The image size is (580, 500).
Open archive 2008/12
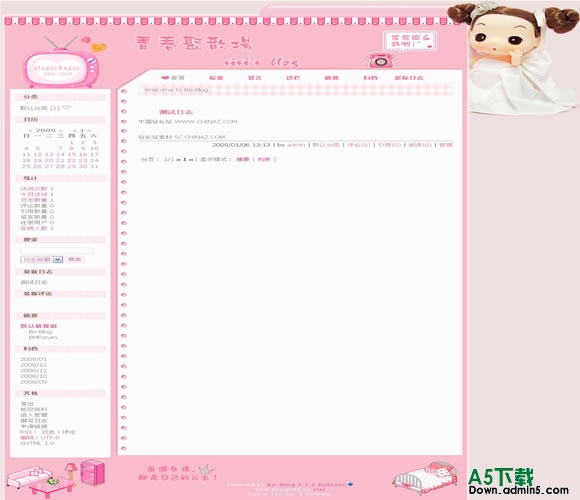click(34, 365)
